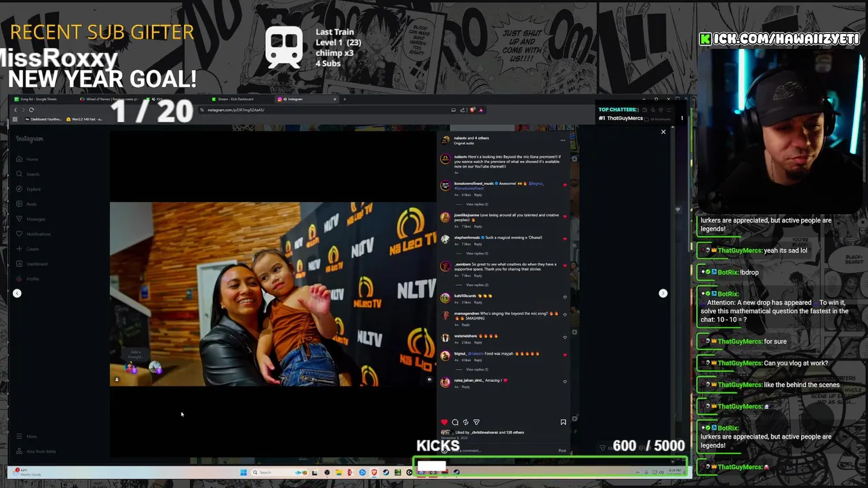
Task: Expand replies under konatownsfinest_music comment
Action: pos(477,204)
